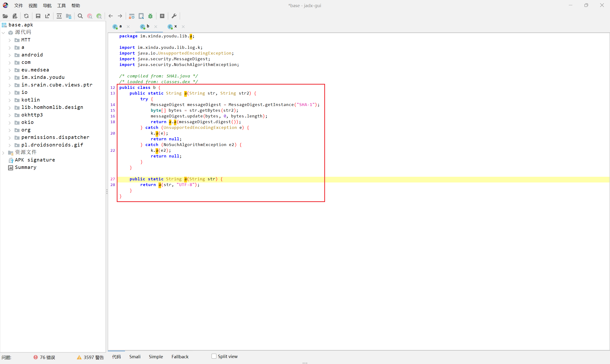The image size is (610, 364).
Task: Click UnsupportedEncodingException in import line
Action: click(x=195, y=53)
